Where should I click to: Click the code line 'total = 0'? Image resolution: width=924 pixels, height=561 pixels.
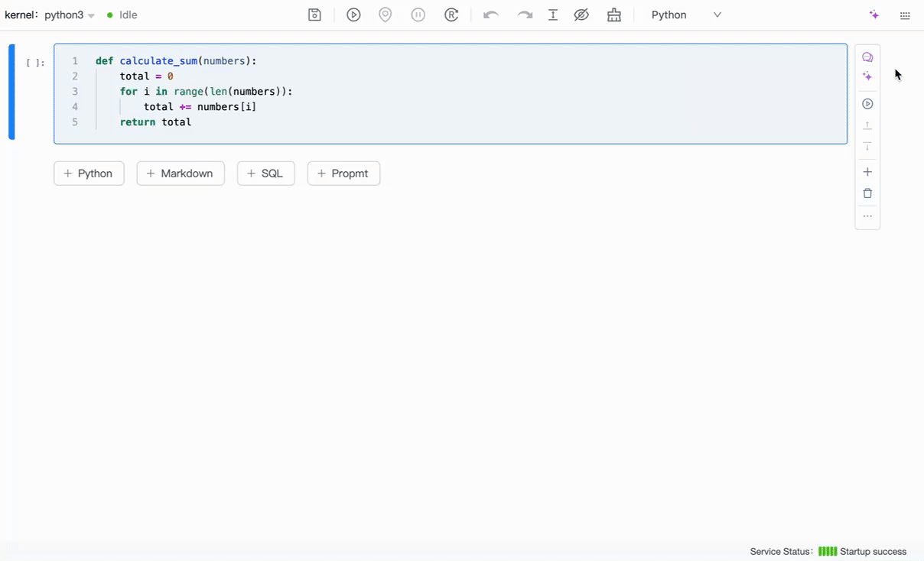[x=146, y=76]
